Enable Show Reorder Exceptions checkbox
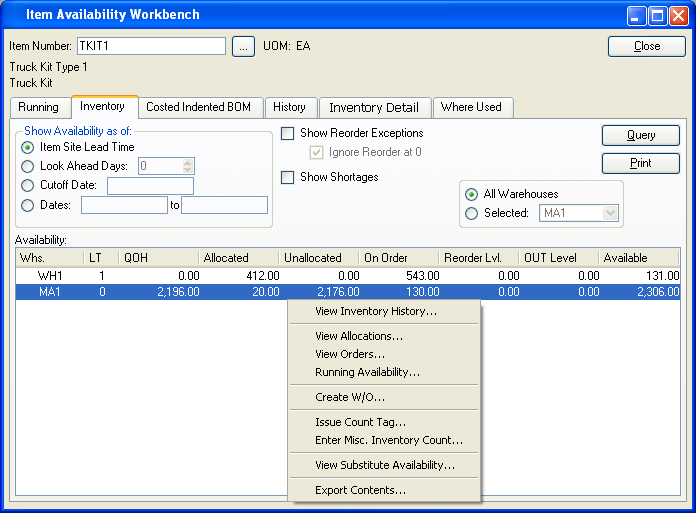696x513 pixels. 288,133
